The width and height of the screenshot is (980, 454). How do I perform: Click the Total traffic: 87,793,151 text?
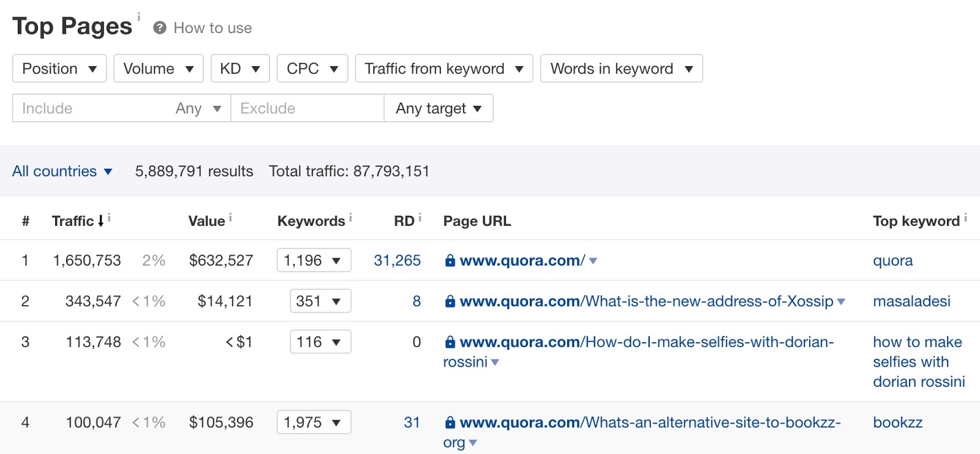[349, 171]
